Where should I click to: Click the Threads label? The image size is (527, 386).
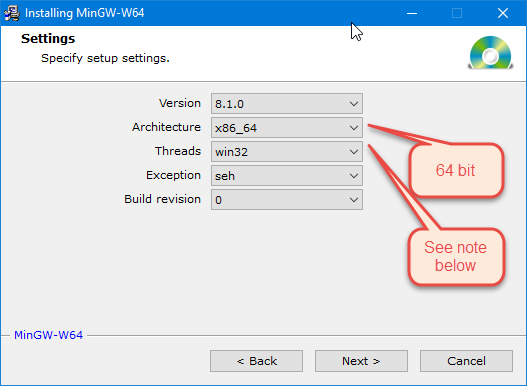click(x=178, y=151)
